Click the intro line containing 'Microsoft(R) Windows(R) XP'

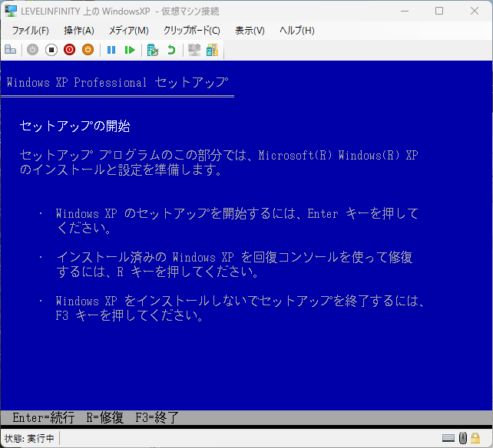coord(219,155)
